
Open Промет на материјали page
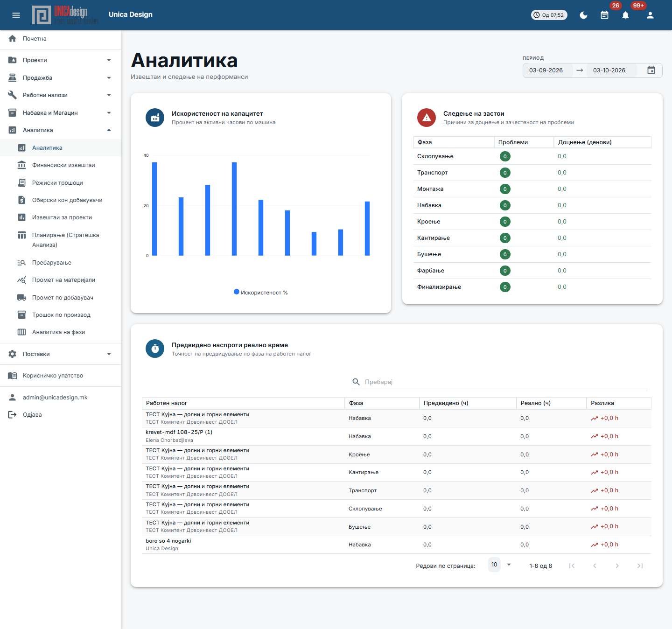coord(61,280)
